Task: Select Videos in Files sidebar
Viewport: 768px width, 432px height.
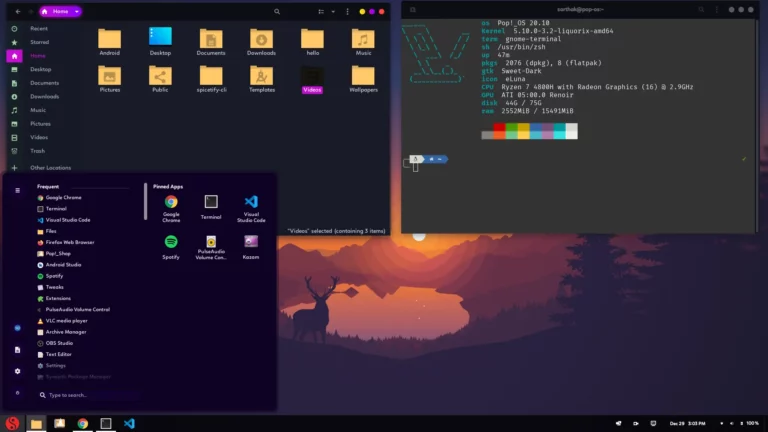Action: point(39,138)
